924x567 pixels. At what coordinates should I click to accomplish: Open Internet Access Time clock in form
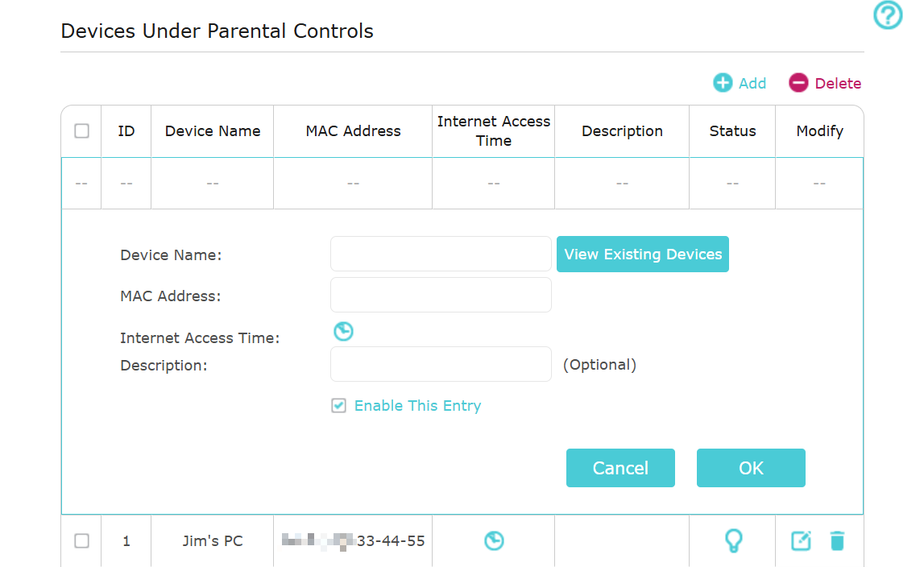click(x=344, y=331)
